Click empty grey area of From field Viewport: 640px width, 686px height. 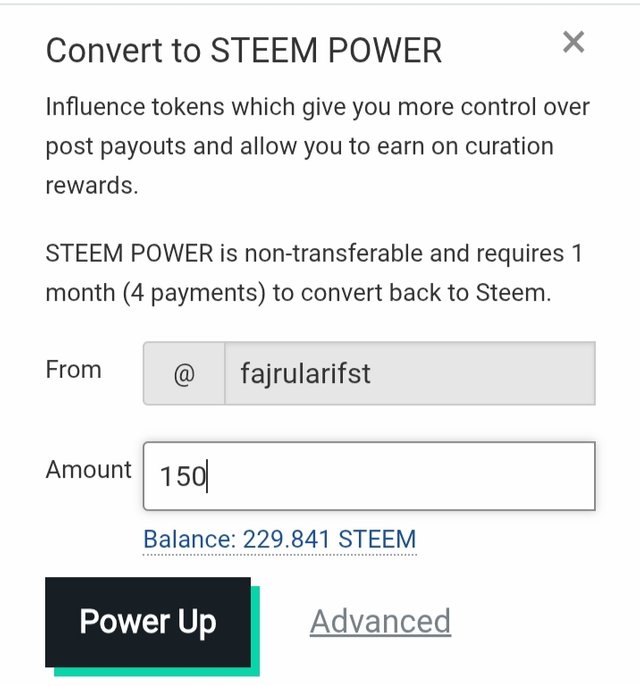click(x=481, y=374)
